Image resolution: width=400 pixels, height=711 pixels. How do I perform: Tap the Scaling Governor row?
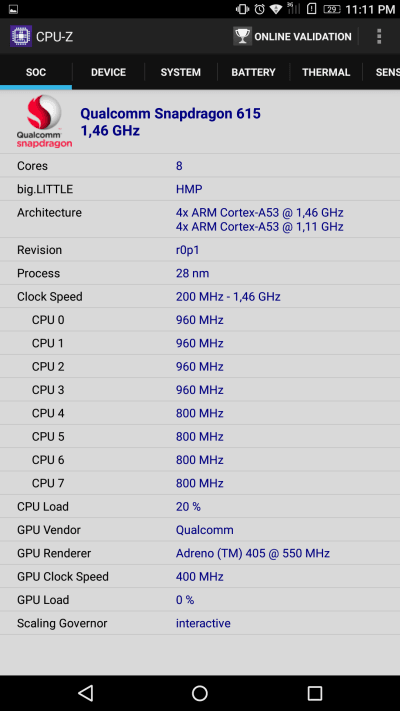tap(200, 623)
